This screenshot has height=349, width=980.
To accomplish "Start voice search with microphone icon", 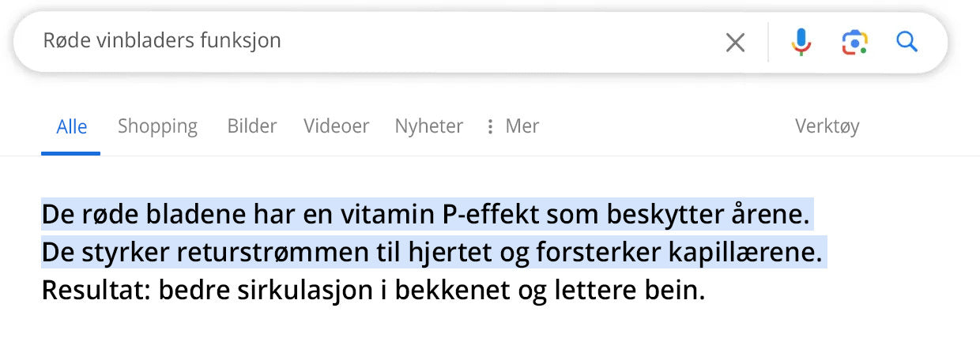I will [x=801, y=42].
